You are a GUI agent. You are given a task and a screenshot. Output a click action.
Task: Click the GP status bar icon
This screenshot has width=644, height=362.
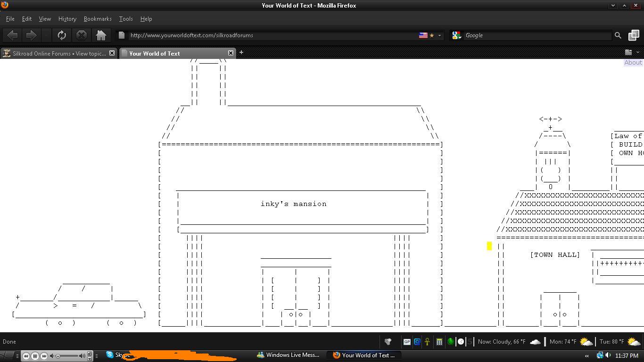click(x=407, y=342)
